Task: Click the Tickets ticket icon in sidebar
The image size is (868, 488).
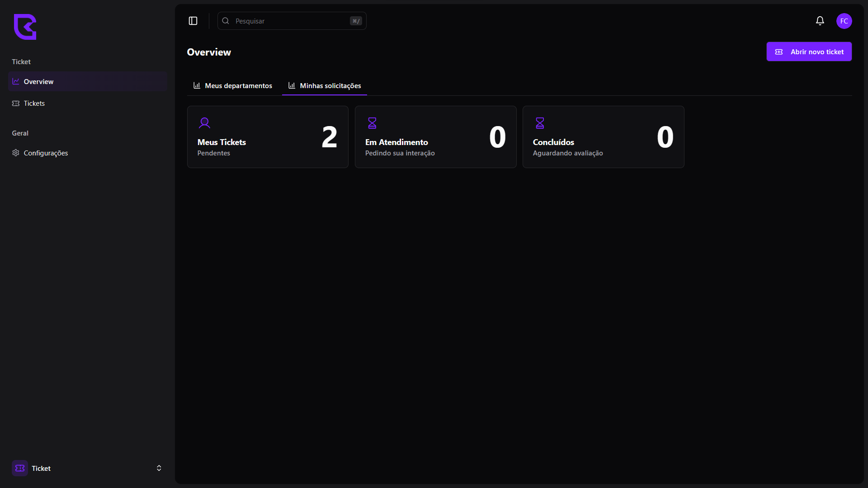Action: click(x=16, y=103)
